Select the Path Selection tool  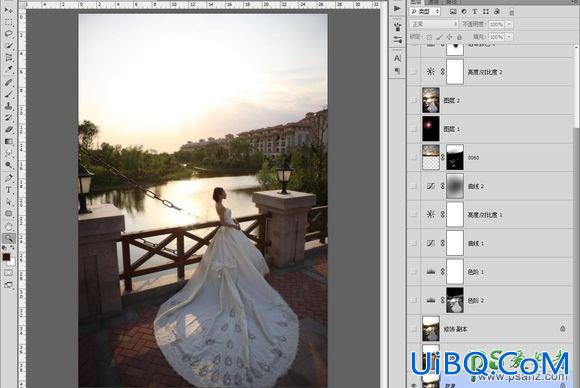(8, 202)
